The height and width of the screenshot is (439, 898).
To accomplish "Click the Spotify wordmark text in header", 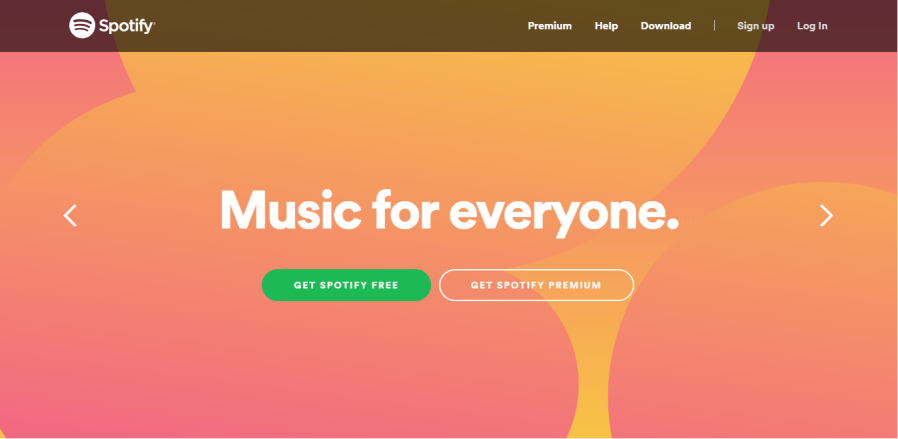I will (127, 26).
